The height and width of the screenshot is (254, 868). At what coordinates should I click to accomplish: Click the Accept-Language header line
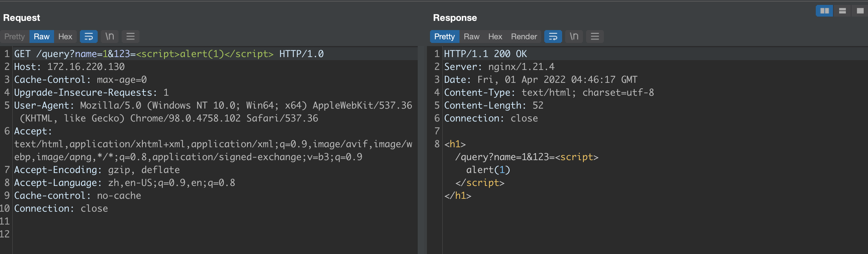(x=125, y=183)
